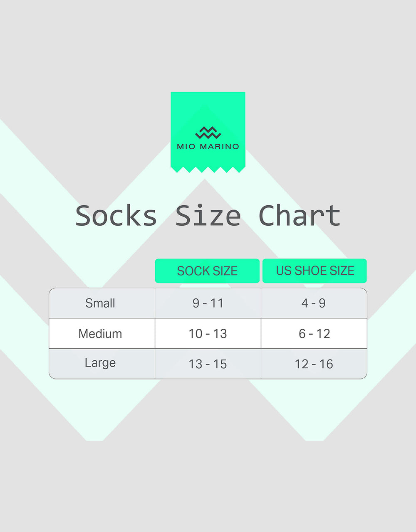Click the 10 - 13 sock size cell
This screenshot has height=532, width=416.
(208, 333)
